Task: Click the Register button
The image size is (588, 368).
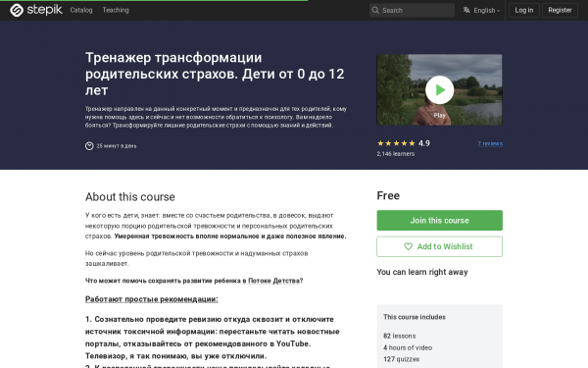Action: coord(560,10)
